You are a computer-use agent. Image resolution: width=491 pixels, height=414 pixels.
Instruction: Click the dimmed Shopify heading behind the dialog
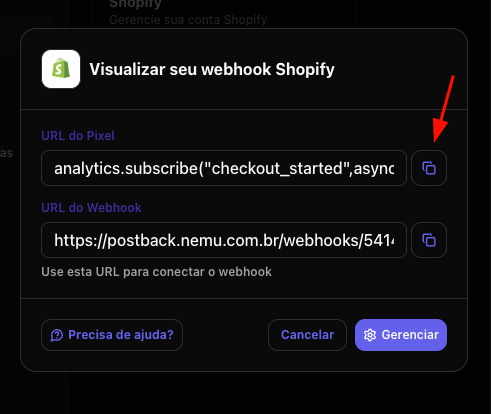135,4
